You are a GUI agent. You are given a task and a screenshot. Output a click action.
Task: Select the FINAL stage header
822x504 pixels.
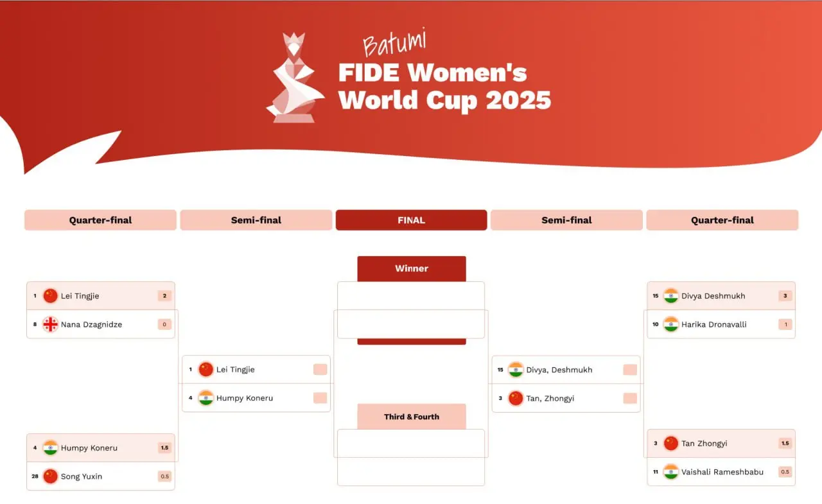pos(411,220)
